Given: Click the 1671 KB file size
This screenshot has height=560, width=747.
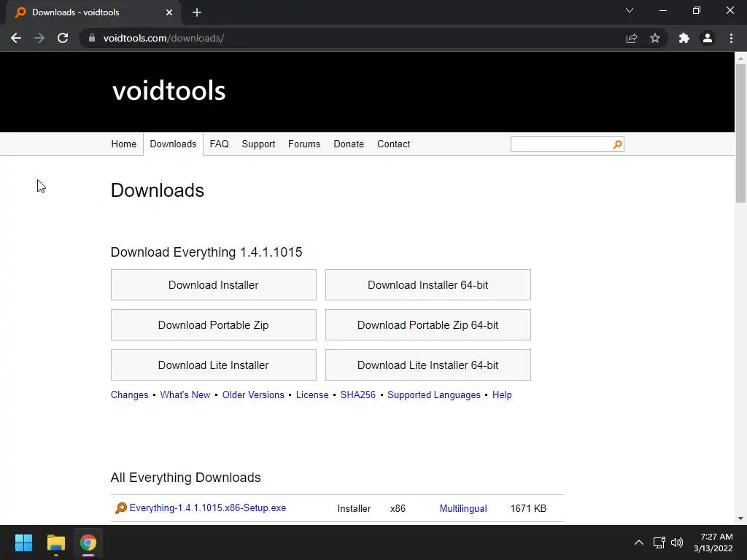Looking at the screenshot, I should (x=528, y=508).
